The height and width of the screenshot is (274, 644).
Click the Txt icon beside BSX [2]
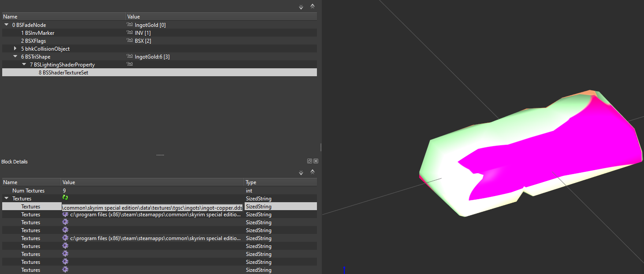[x=130, y=41]
